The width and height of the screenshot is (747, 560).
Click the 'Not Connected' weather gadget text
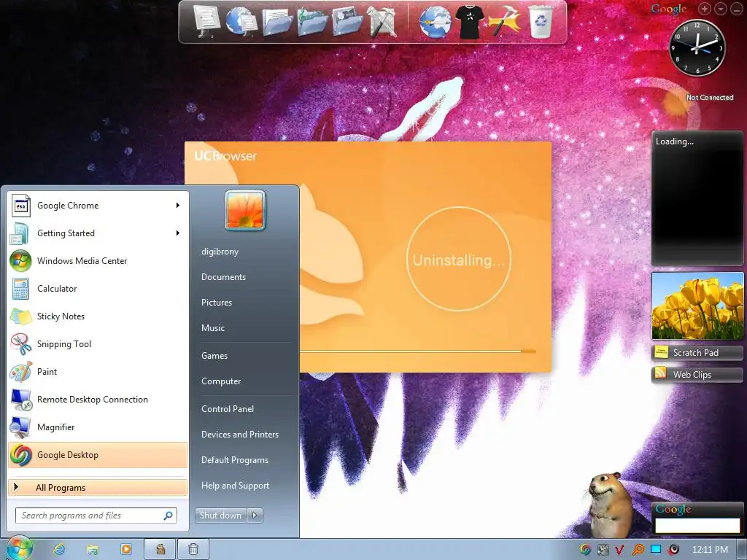(709, 97)
